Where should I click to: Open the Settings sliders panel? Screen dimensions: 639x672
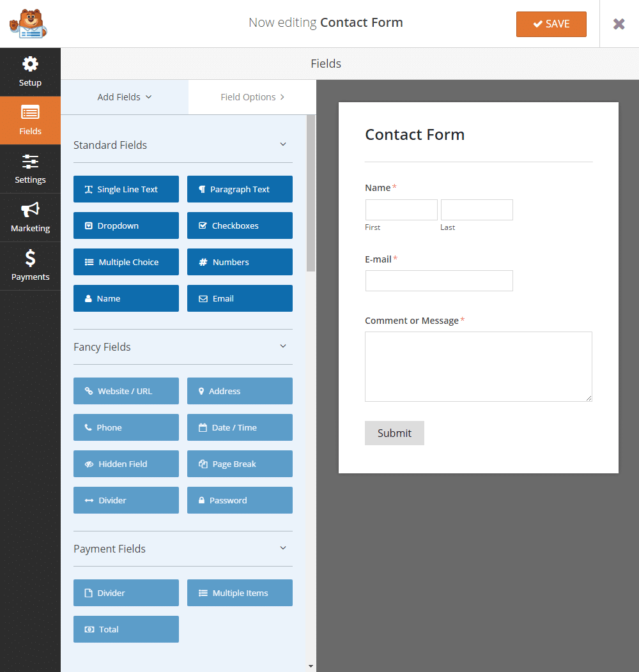point(30,169)
